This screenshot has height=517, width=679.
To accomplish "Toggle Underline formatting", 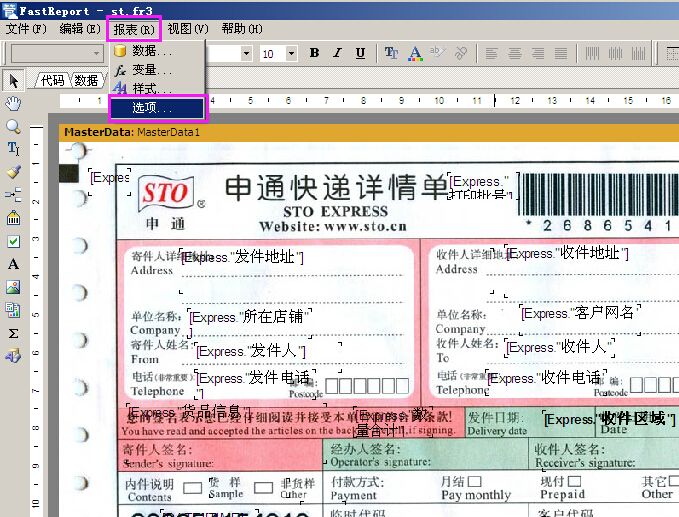I will coord(359,53).
